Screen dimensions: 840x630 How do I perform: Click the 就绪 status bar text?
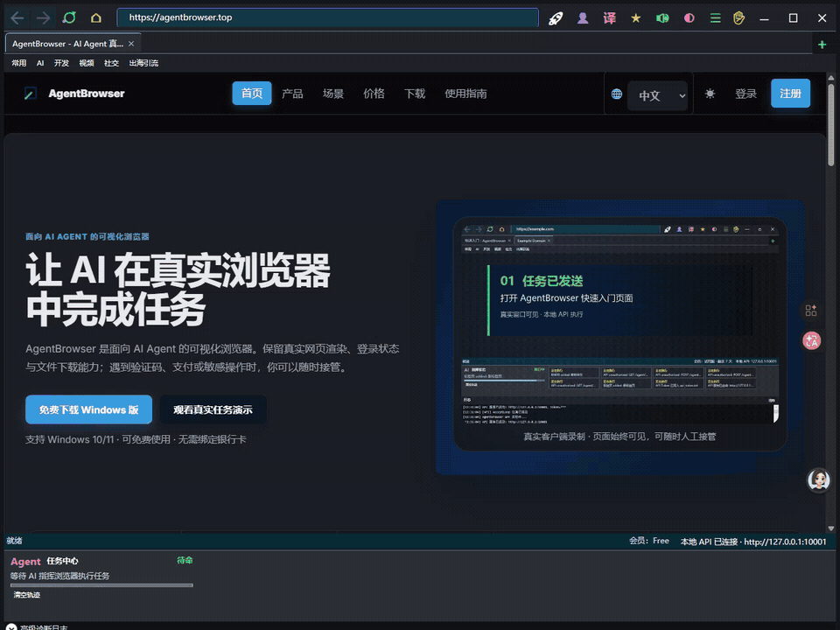pyautogui.click(x=15, y=541)
